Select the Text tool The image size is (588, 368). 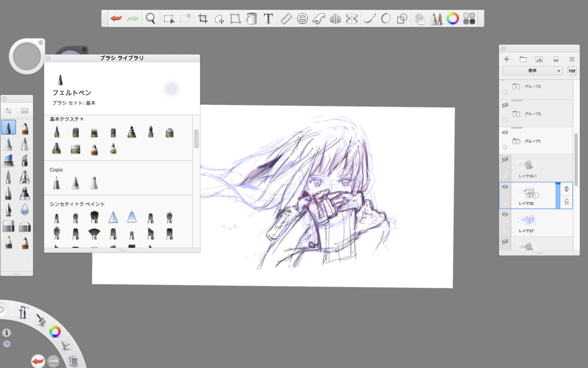[x=268, y=19]
